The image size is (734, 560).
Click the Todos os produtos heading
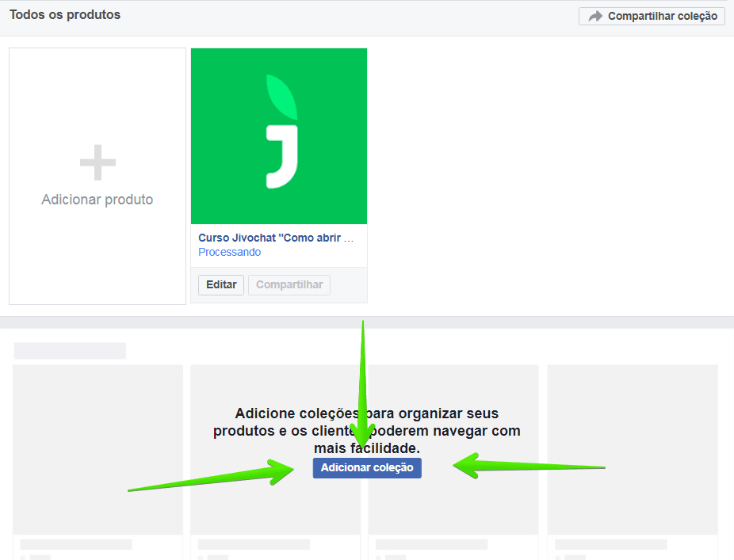click(65, 15)
